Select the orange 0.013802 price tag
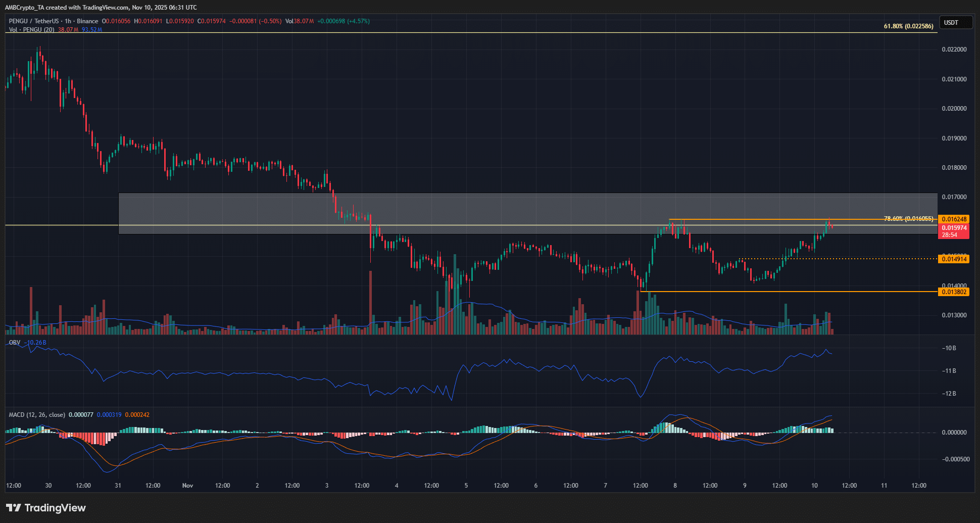The image size is (980, 523). tap(954, 292)
